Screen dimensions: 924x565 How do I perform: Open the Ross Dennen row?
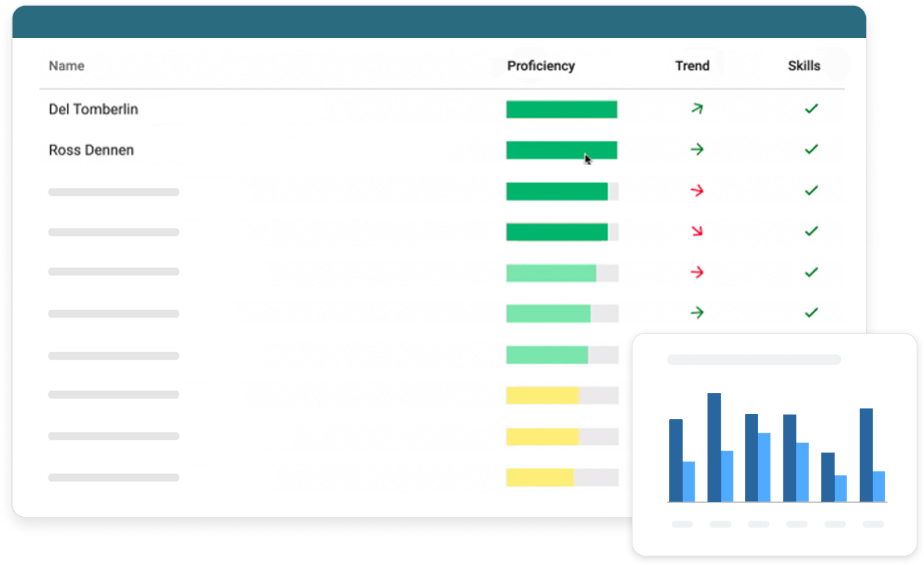[442, 150]
